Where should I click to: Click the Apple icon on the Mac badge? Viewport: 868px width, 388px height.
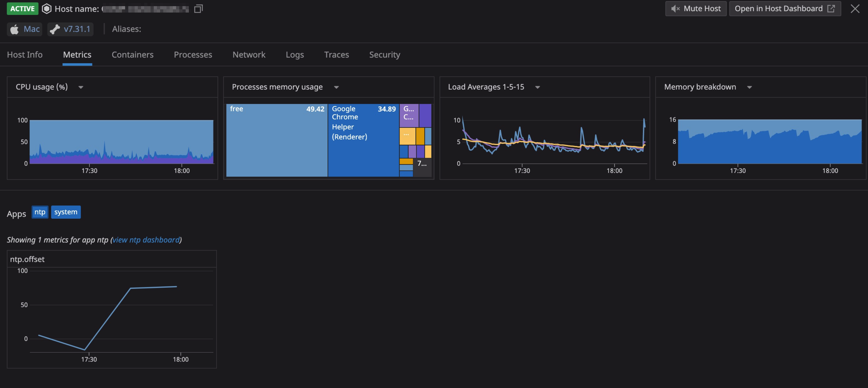coord(14,29)
